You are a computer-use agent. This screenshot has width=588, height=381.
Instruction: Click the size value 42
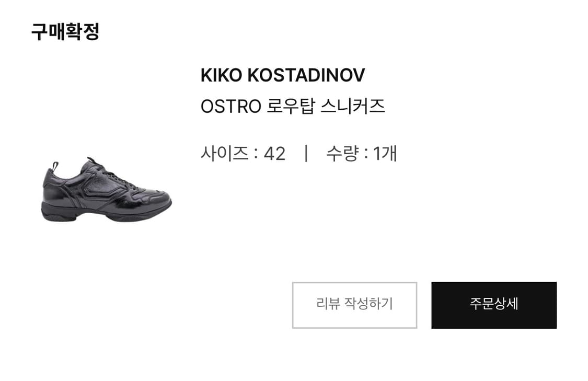[x=274, y=154]
